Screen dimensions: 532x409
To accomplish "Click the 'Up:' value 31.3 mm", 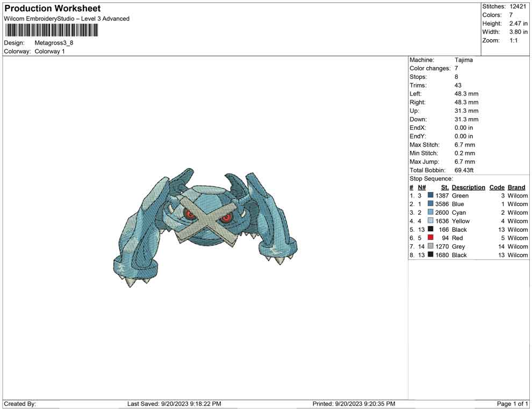I will pyautogui.click(x=466, y=111).
